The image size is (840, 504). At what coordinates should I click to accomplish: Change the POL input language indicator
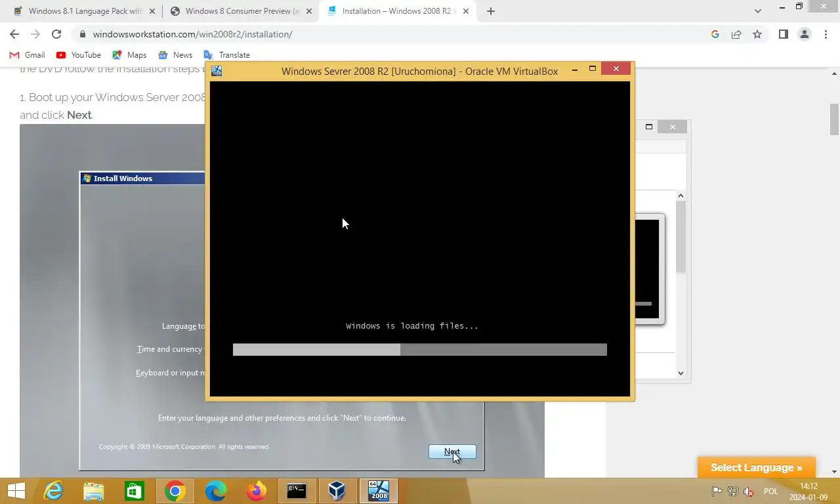[771, 492]
